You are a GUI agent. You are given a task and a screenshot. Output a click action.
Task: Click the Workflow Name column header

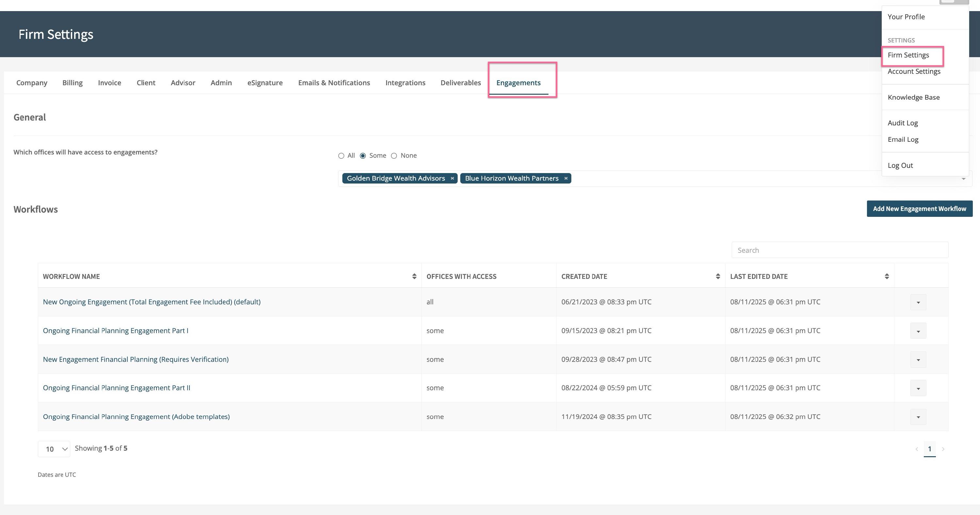tap(71, 277)
